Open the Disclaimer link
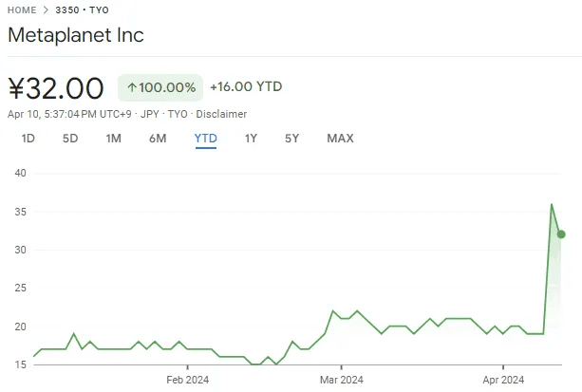 tap(221, 114)
